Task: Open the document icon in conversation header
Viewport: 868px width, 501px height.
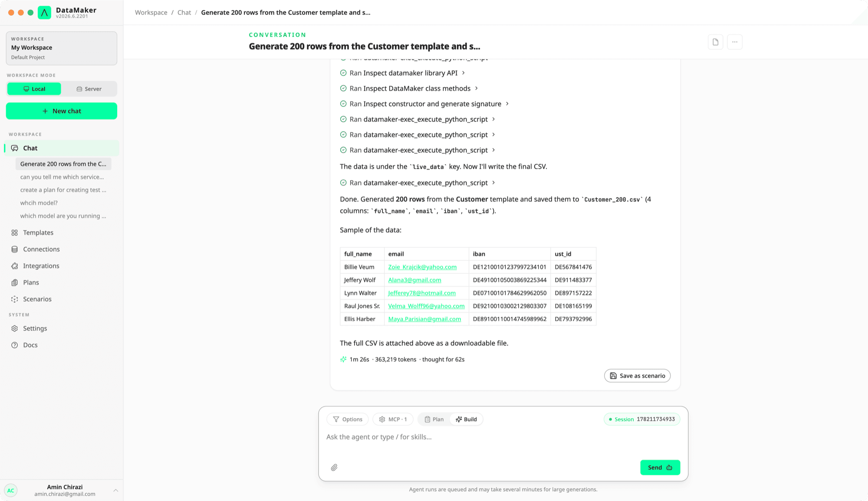Action: pos(715,42)
